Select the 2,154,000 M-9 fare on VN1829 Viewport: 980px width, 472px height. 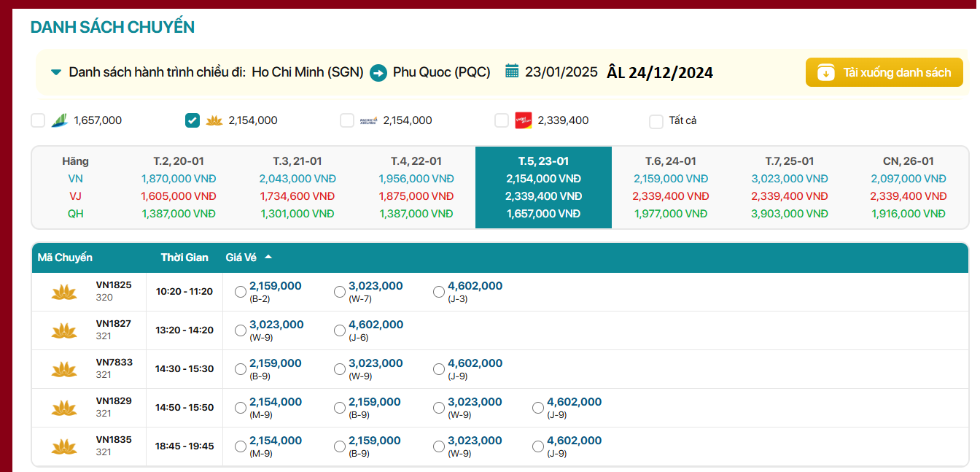pyautogui.click(x=241, y=408)
